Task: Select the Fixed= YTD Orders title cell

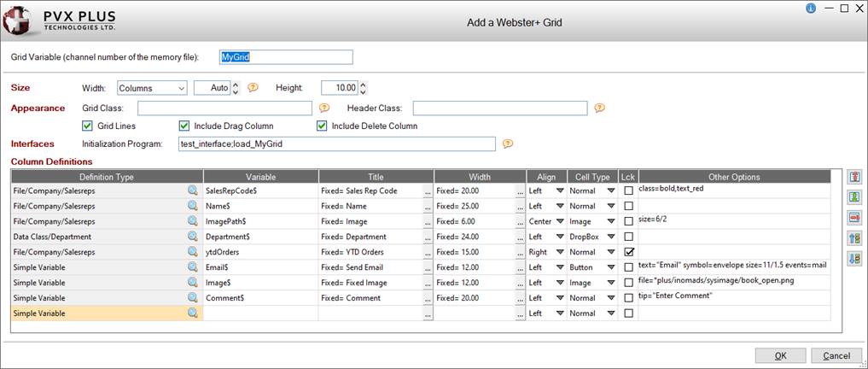Action: [x=371, y=251]
